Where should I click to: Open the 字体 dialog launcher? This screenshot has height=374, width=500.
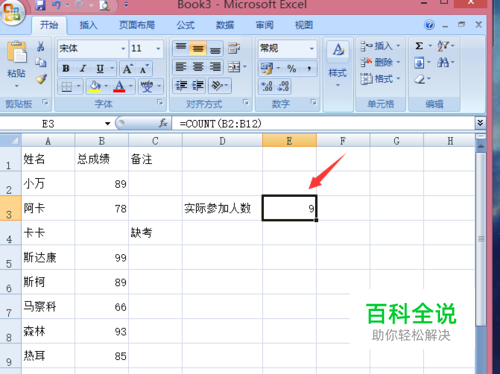pos(160,102)
